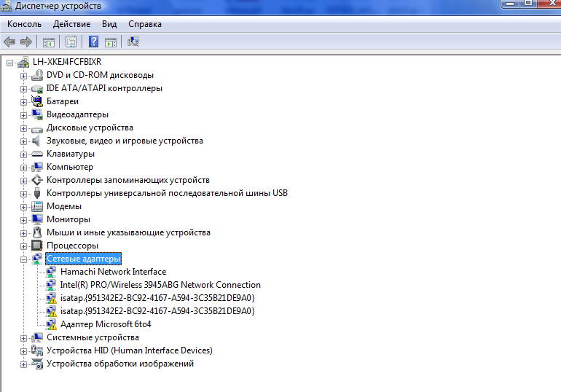
Task: Select the Мониторы label
Action: click(68, 219)
